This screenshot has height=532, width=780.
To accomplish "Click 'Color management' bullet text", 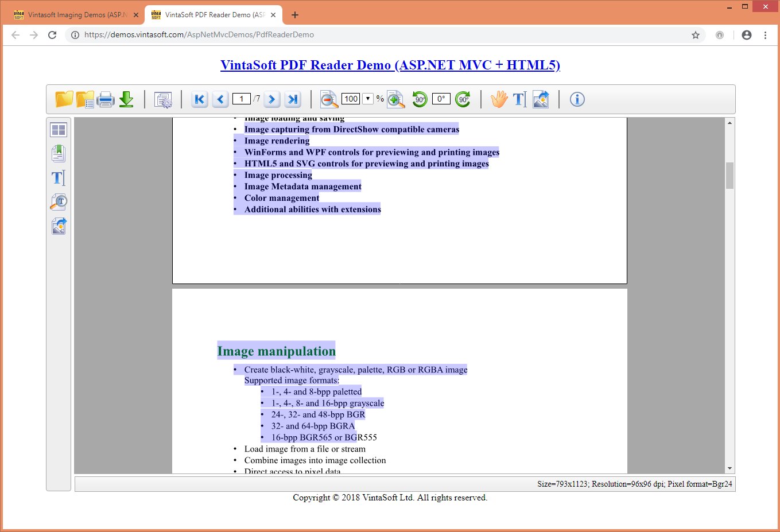I will pyautogui.click(x=282, y=198).
